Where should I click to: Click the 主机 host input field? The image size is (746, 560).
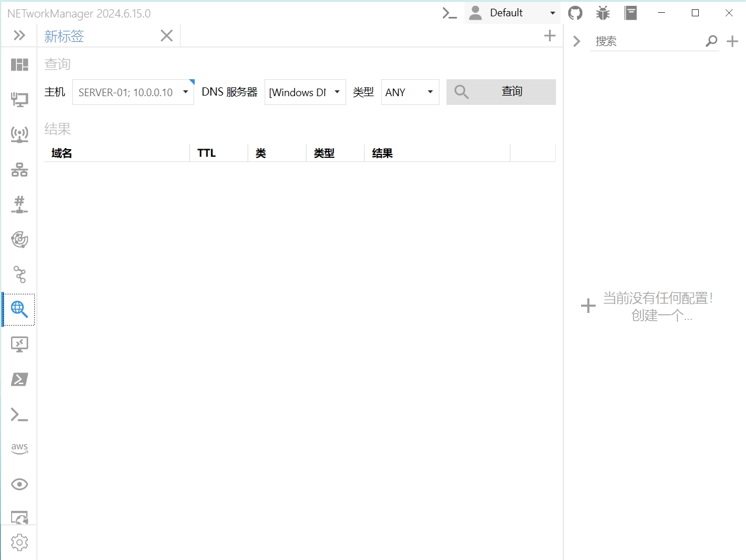(126, 92)
